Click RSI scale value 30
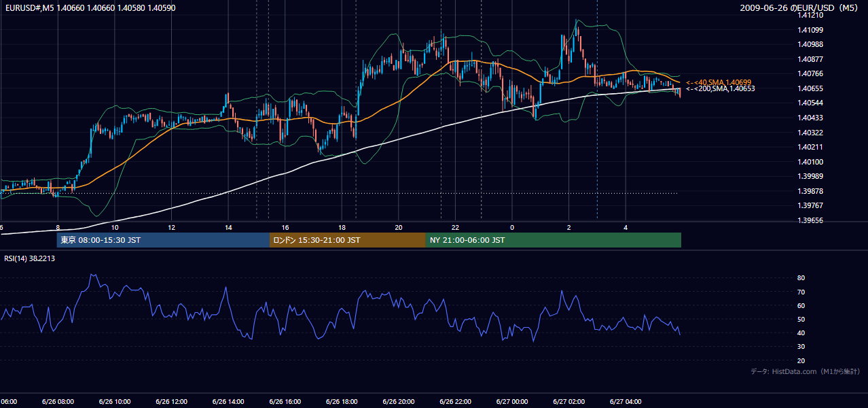 pyautogui.click(x=801, y=347)
